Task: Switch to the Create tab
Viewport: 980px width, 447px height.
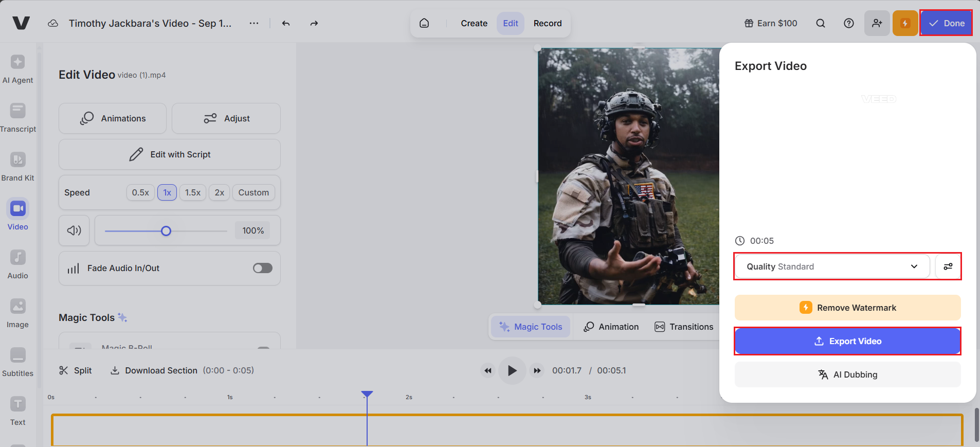Action: pyautogui.click(x=474, y=23)
